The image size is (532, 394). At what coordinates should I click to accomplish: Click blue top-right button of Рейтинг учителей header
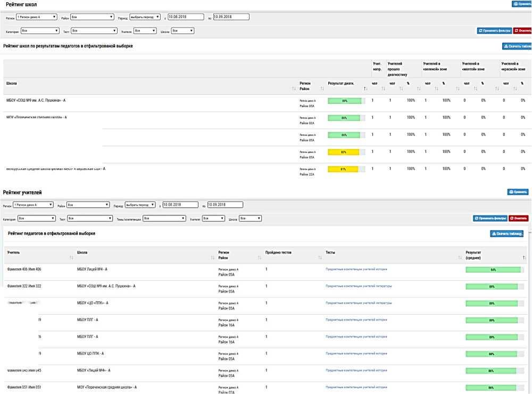click(518, 192)
